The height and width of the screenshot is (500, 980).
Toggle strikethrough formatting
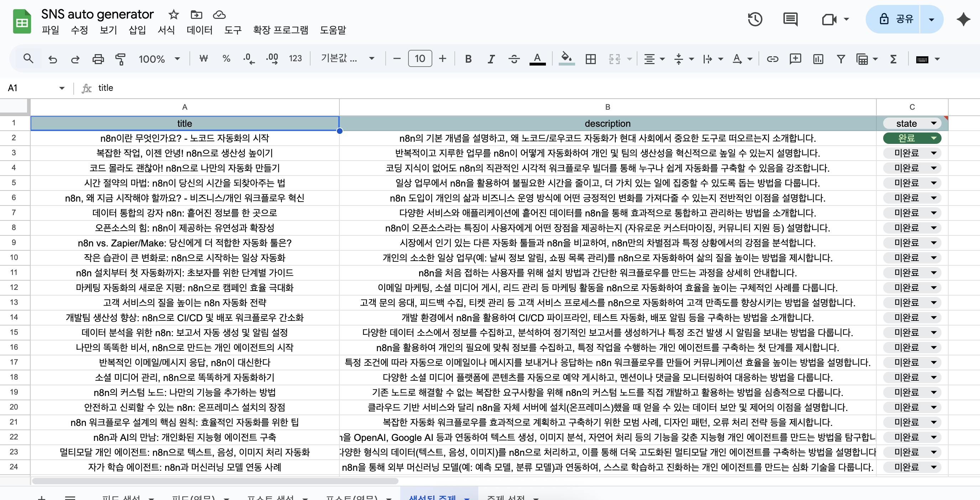[514, 59]
